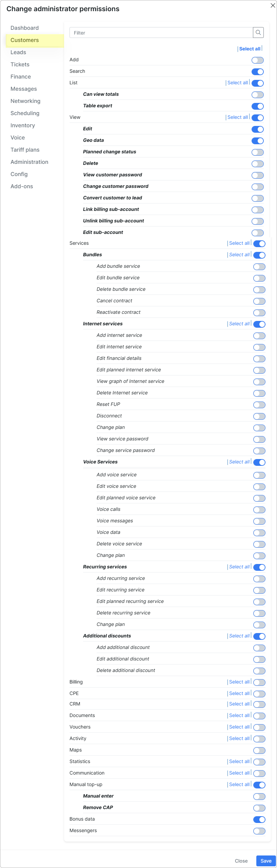Switch to Networking permissions tab
The image size is (277, 868).
tap(25, 101)
